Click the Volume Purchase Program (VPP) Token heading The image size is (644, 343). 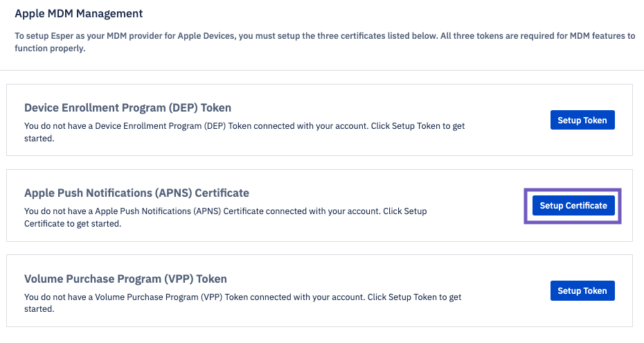[x=125, y=279]
